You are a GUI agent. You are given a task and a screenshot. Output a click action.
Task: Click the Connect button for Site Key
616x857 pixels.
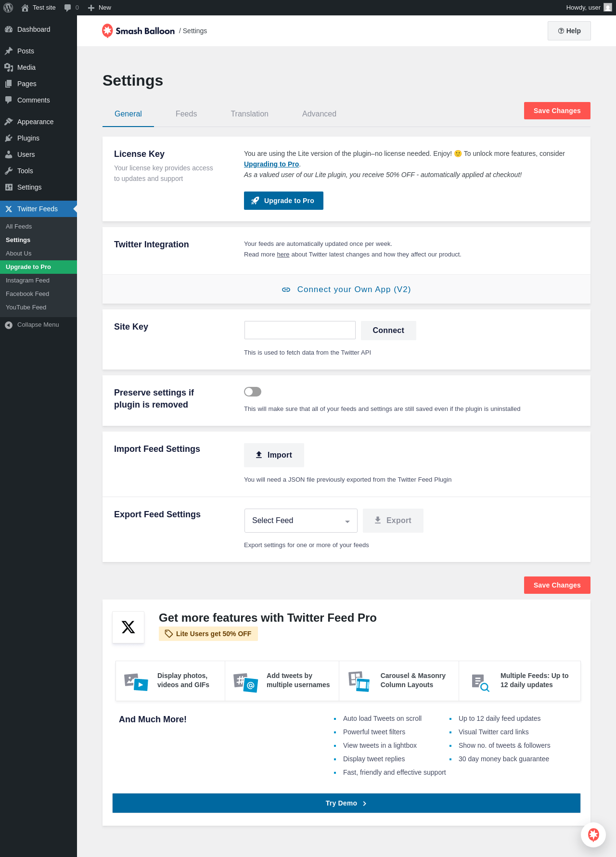pos(388,331)
